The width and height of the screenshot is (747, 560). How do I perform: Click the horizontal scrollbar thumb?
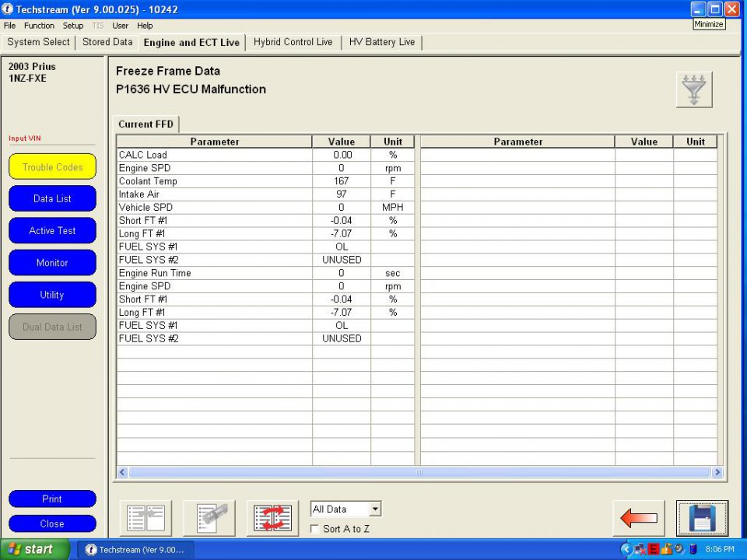(419, 472)
